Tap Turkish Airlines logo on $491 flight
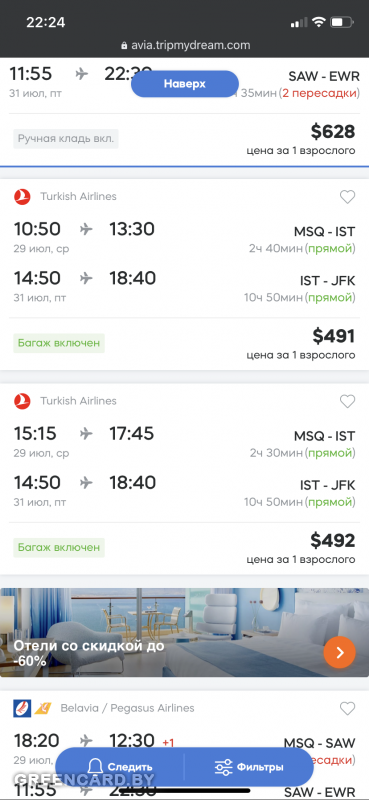 pyautogui.click(x=22, y=196)
